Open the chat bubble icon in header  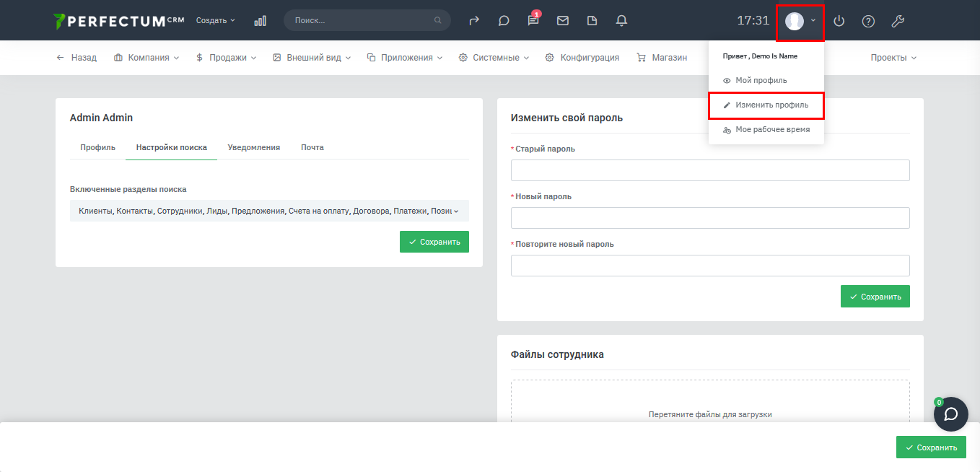[504, 21]
